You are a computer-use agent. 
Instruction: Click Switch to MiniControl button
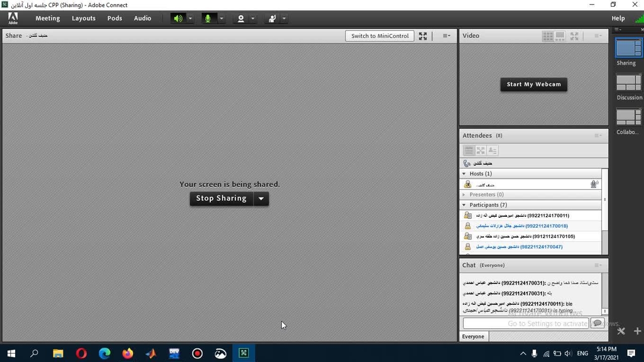[379, 36]
